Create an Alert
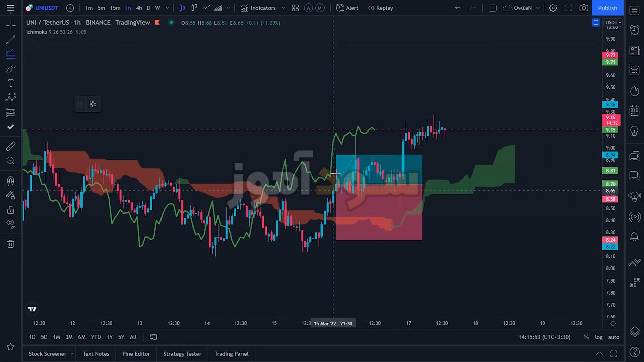Screen dimensions: 644x362 click(x=347, y=8)
